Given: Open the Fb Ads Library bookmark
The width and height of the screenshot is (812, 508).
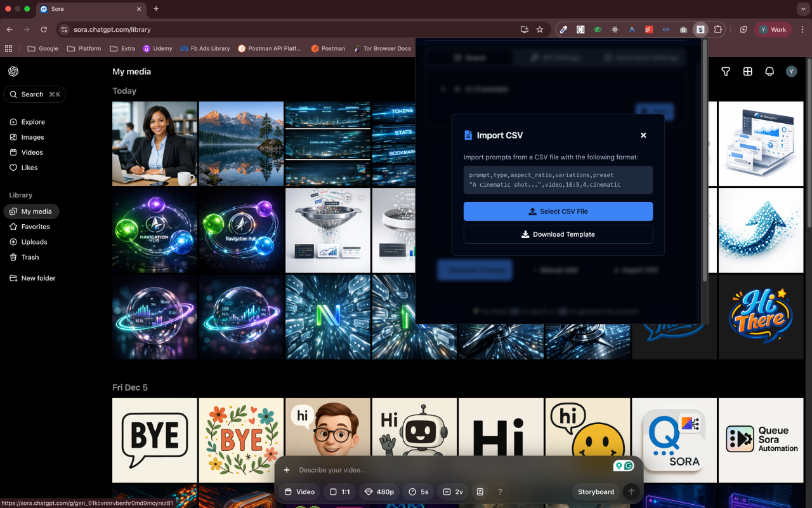Looking at the screenshot, I should (x=205, y=48).
